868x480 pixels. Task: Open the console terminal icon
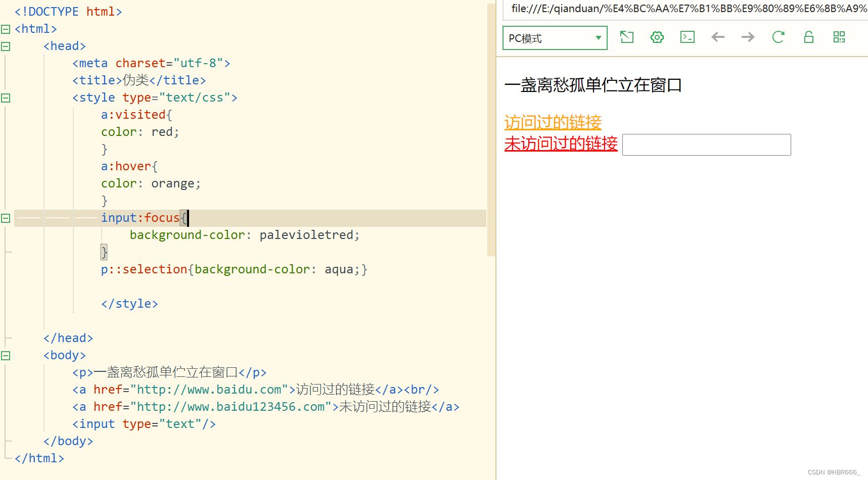pyautogui.click(x=688, y=37)
